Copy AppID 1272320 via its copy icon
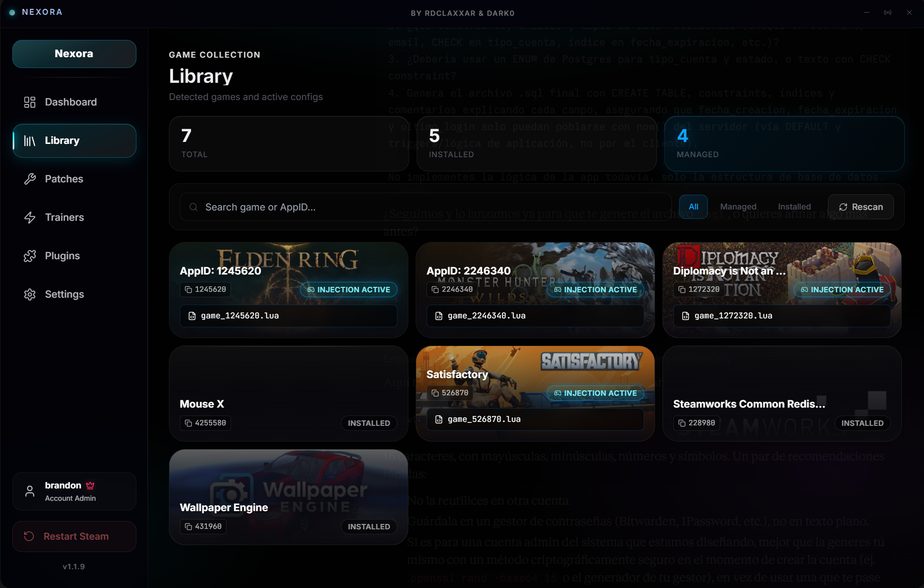 pos(682,289)
